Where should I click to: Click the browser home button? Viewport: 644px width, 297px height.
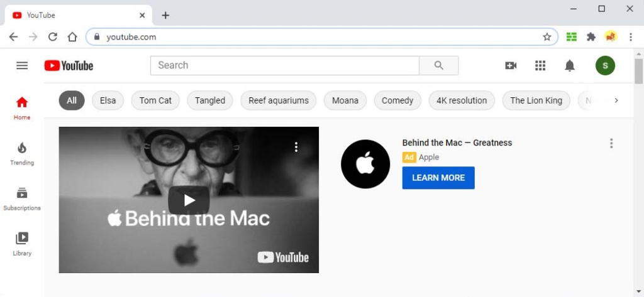72,37
